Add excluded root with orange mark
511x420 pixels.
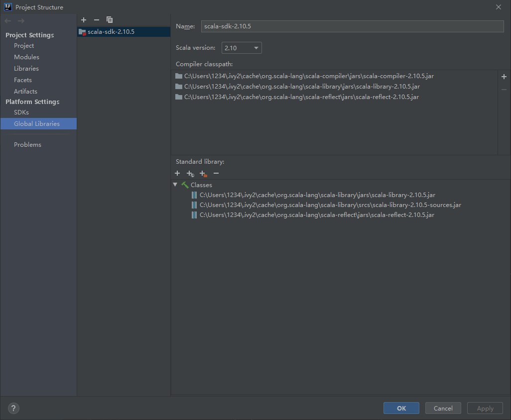tap(203, 174)
